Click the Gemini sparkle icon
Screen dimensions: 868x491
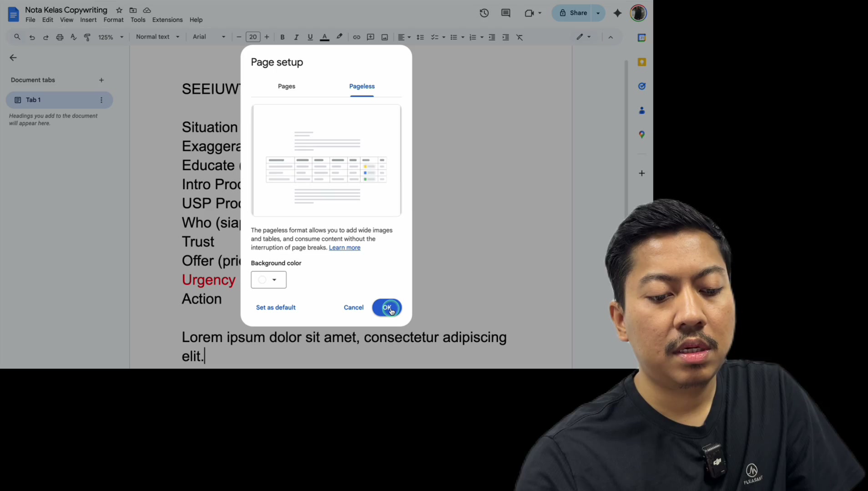617,13
